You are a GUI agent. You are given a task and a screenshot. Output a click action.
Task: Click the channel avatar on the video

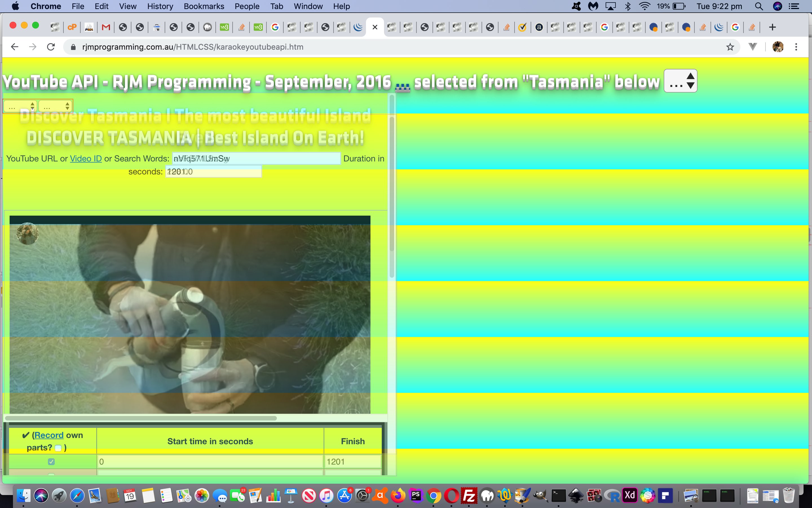tap(28, 233)
